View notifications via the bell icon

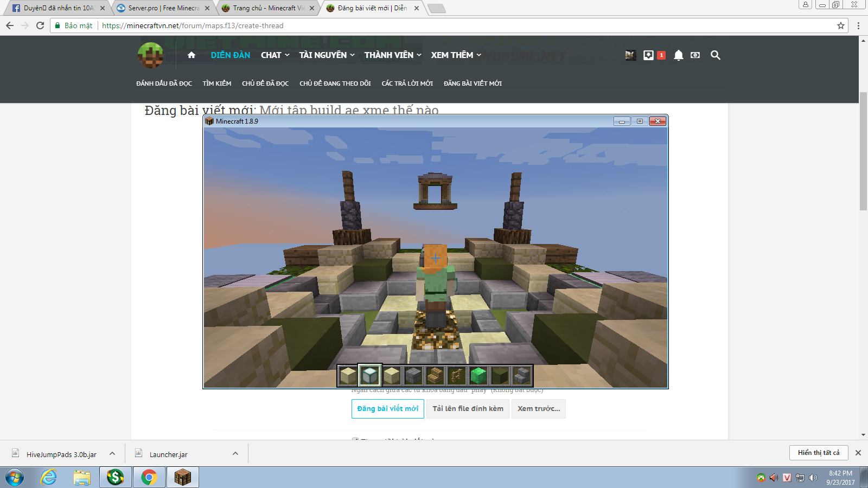(678, 55)
